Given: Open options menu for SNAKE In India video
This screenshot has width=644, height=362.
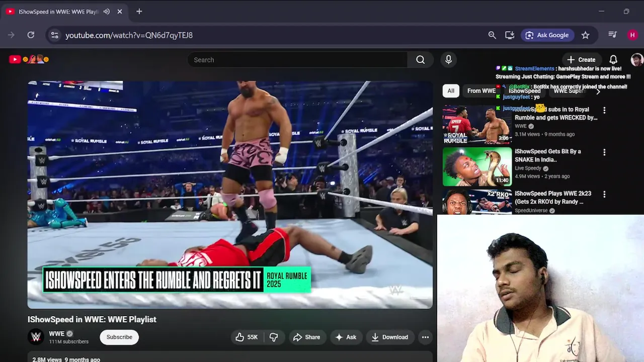Looking at the screenshot, I should pyautogui.click(x=604, y=152).
